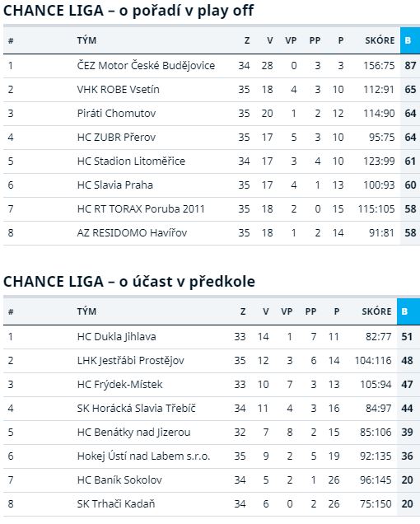Viewport: 420px width, 524px height.
Task: Click SKÓRE header in play off table
Action: (380, 40)
